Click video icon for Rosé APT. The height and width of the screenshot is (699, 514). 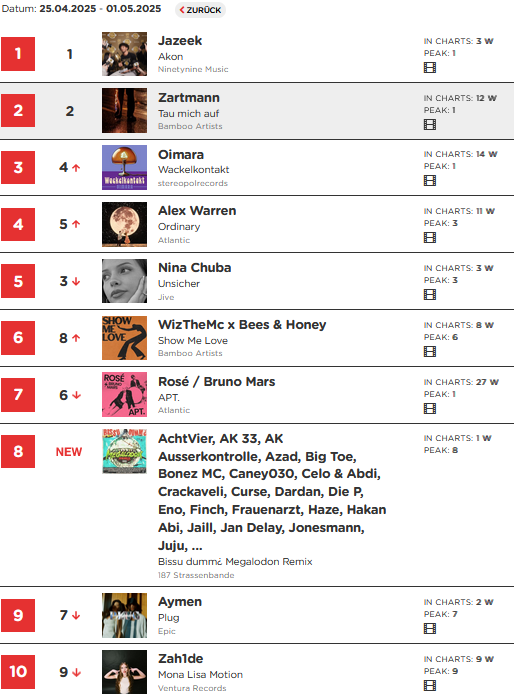click(430, 409)
